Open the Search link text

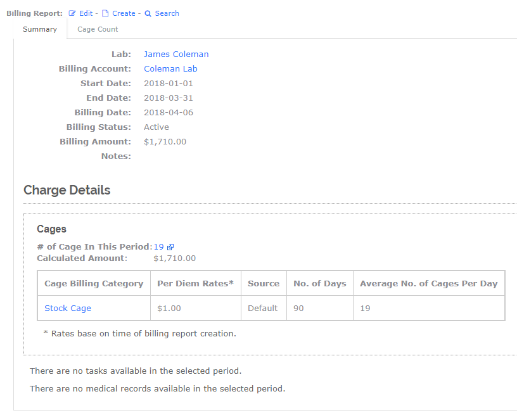[167, 13]
